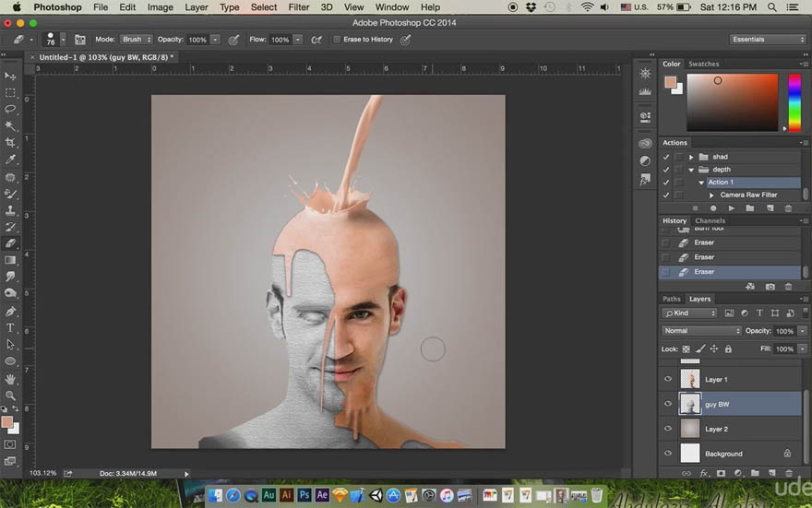Viewport: 812px width, 508px height.
Task: Open the Filter menu
Action: pyautogui.click(x=298, y=7)
